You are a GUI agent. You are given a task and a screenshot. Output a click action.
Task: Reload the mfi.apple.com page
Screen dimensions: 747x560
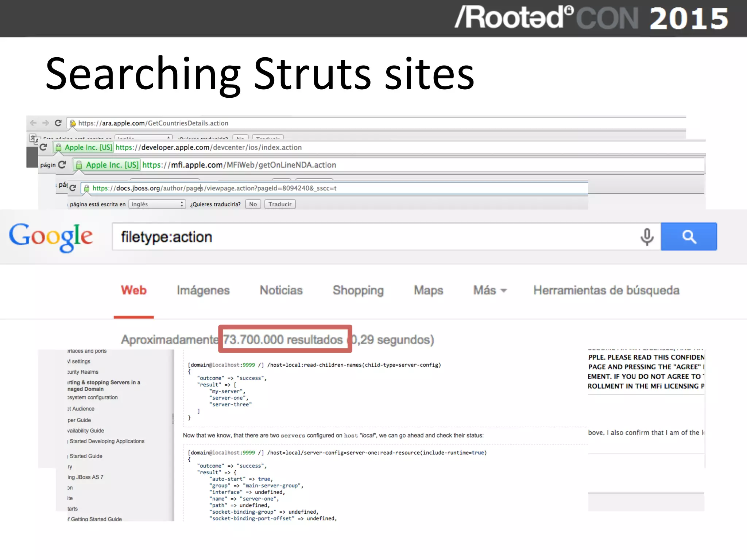pyautogui.click(x=62, y=165)
